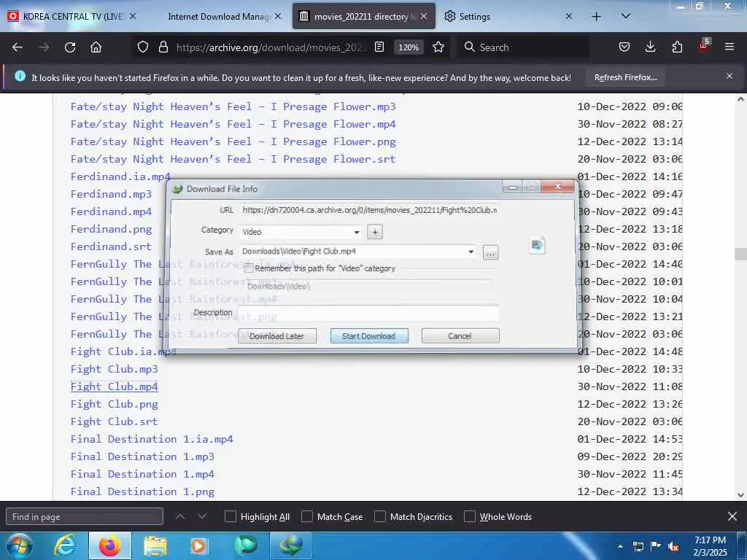Click the uBlock extension icon with badge
This screenshot has height=560, width=747.
[x=704, y=46]
